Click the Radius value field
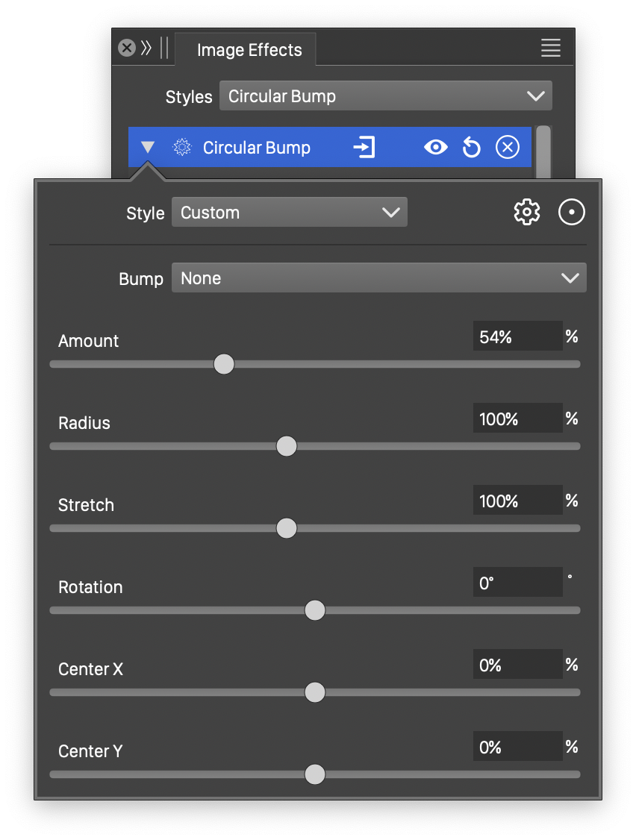The width and height of the screenshot is (636, 840). [517, 419]
